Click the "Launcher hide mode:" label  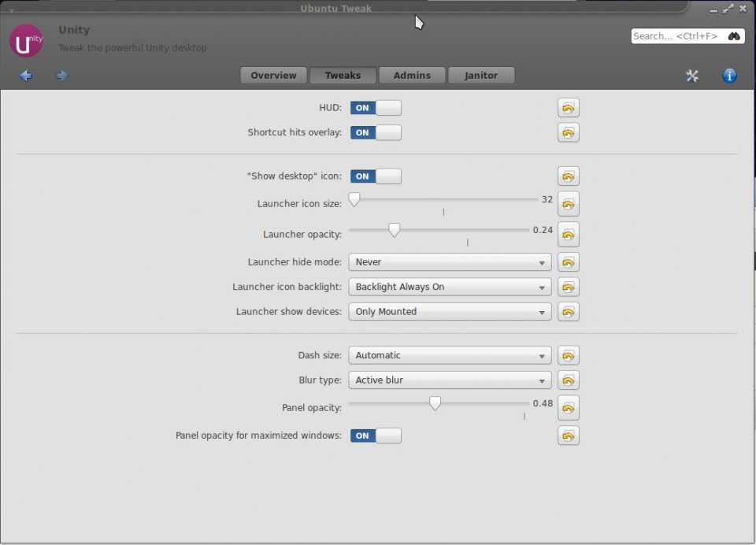(x=295, y=262)
